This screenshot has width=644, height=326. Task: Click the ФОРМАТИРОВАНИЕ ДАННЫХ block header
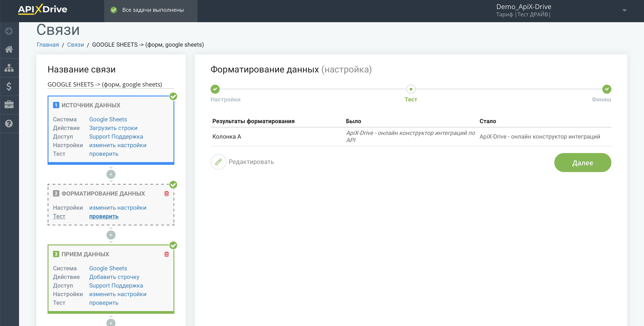point(103,194)
